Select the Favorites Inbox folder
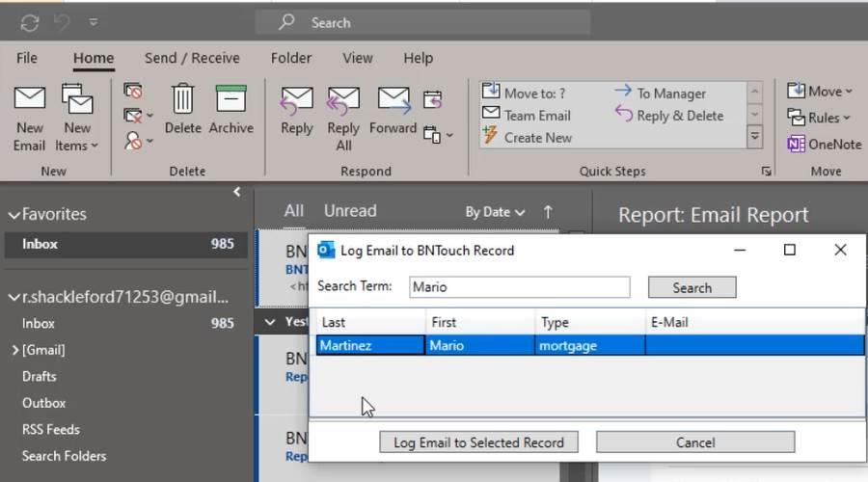Screen dimensions: 868x482 [x=126, y=244]
